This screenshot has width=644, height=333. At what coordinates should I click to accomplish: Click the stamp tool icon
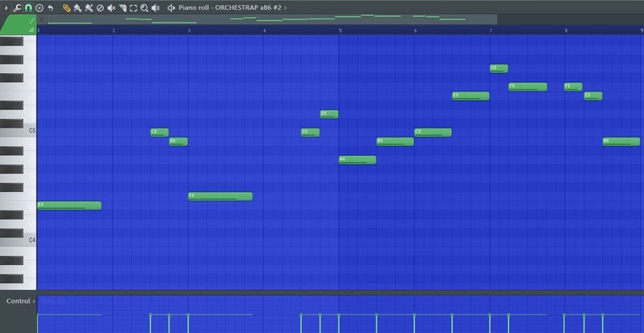(39, 8)
